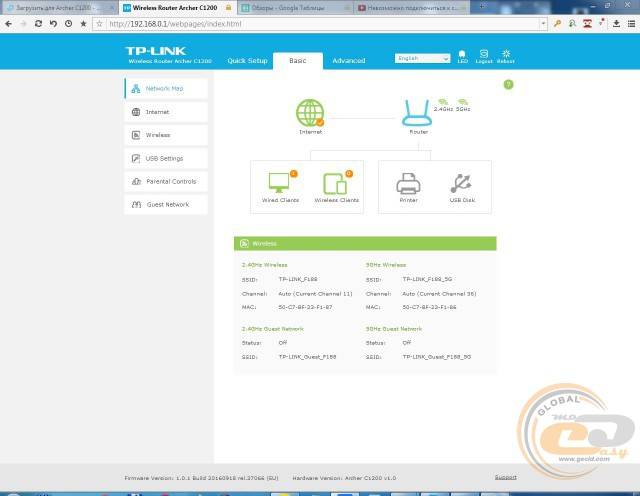The image size is (640, 496).
Task: Switch to the Wireless Router Archer C1200 tab
Action: pos(178,8)
